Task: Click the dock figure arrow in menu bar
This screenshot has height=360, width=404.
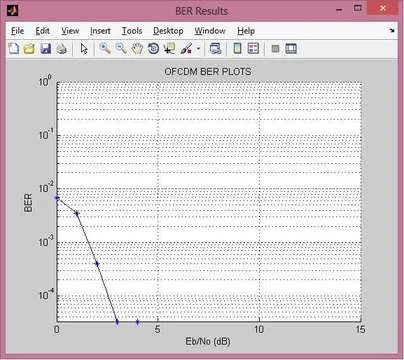Action: coord(392,30)
